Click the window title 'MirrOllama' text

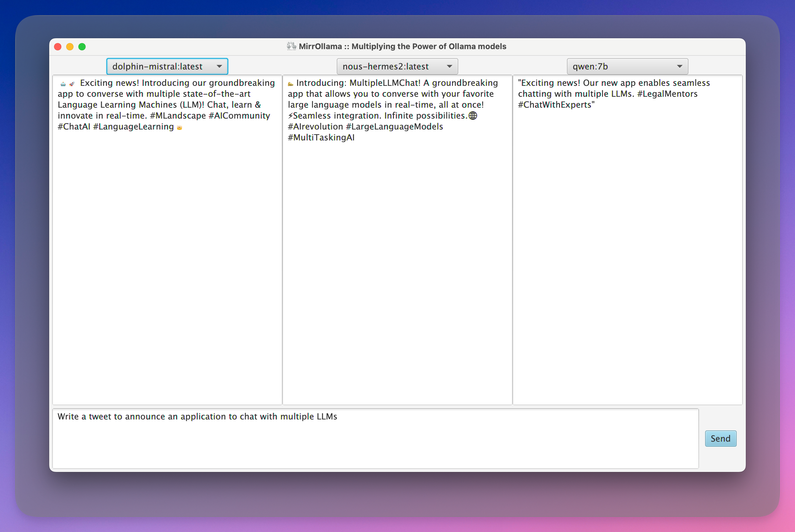point(320,46)
